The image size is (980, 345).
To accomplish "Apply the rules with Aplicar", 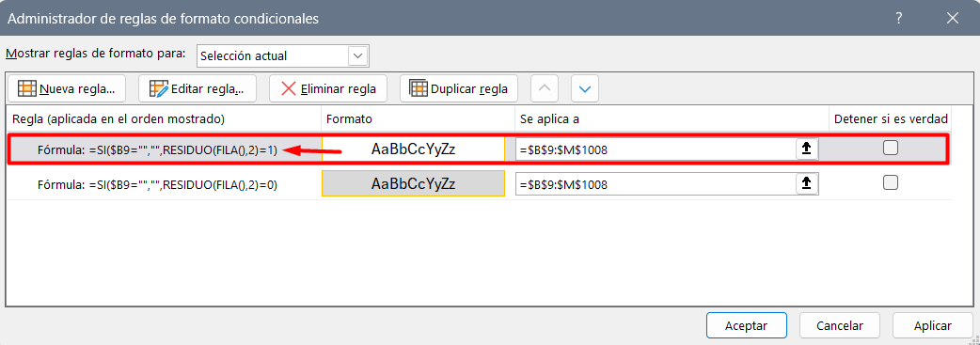I will pos(933,325).
